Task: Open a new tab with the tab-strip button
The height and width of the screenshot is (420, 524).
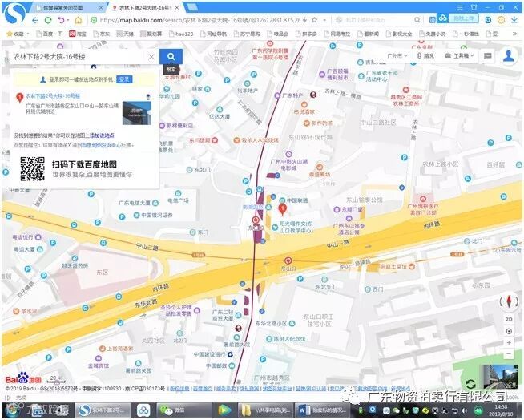Action: pos(191,7)
